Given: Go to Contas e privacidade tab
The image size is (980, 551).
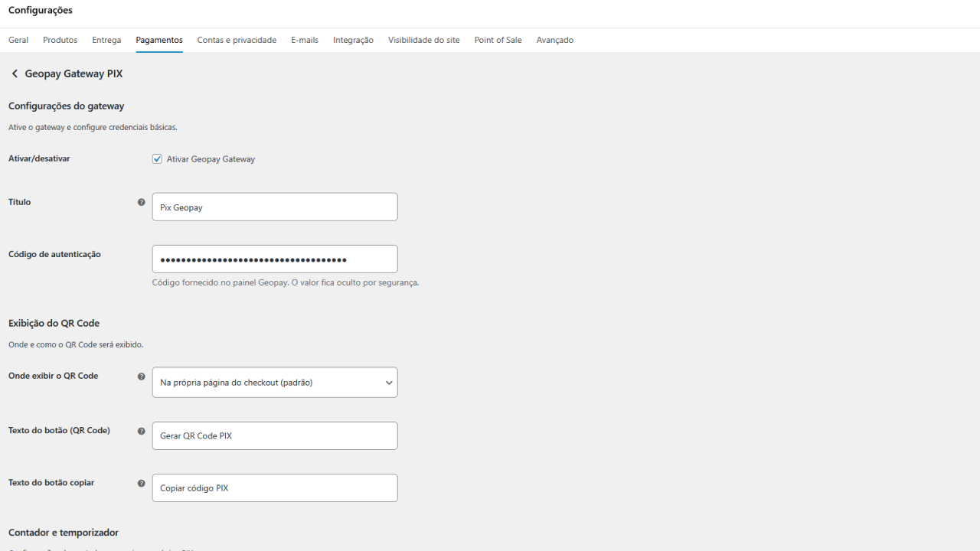Looking at the screenshot, I should [237, 40].
